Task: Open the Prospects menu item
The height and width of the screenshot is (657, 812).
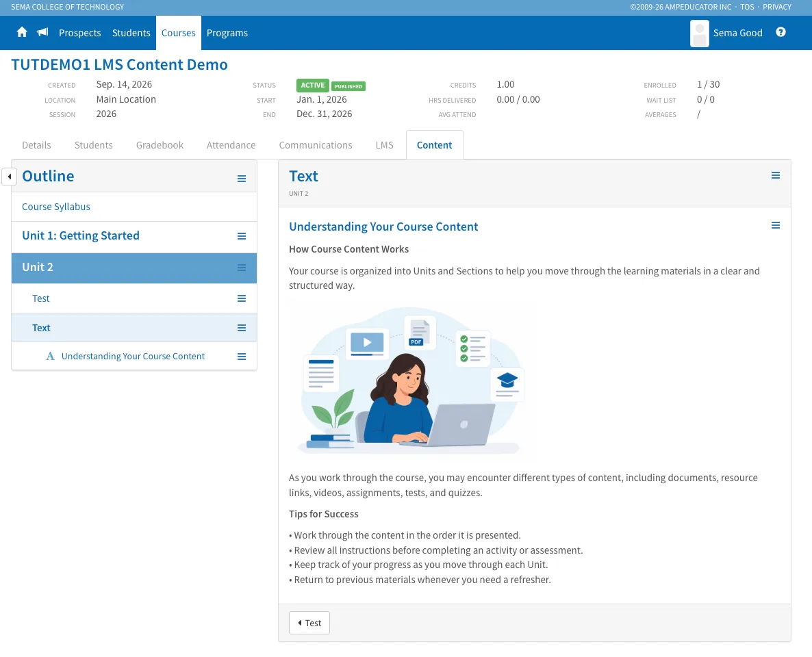Action: tap(79, 33)
